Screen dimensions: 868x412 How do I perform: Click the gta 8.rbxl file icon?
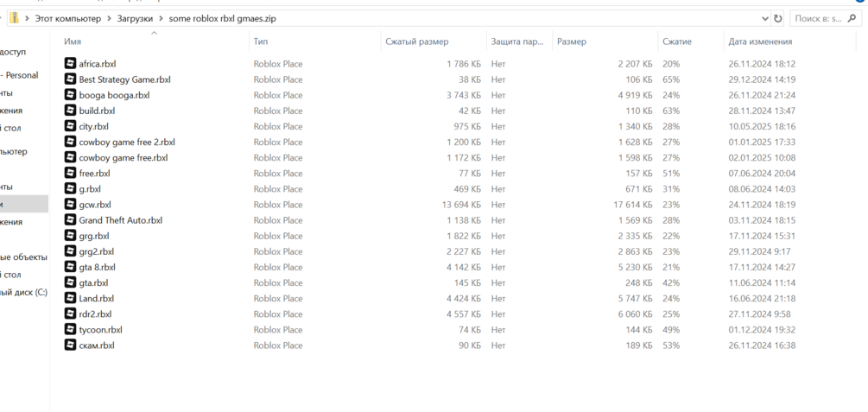[x=70, y=267]
